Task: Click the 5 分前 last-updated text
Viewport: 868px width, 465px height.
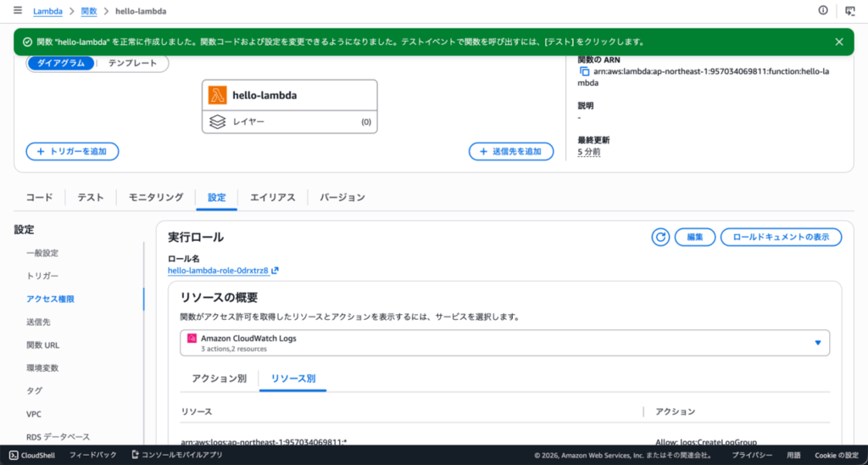Action: (x=589, y=152)
